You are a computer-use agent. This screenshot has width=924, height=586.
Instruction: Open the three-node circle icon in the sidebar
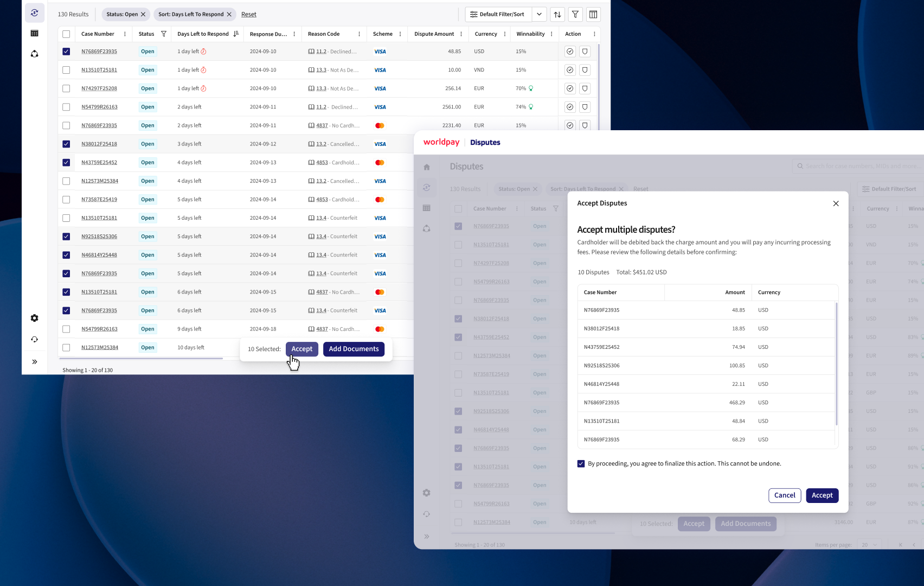pyautogui.click(x=34, y=54)
